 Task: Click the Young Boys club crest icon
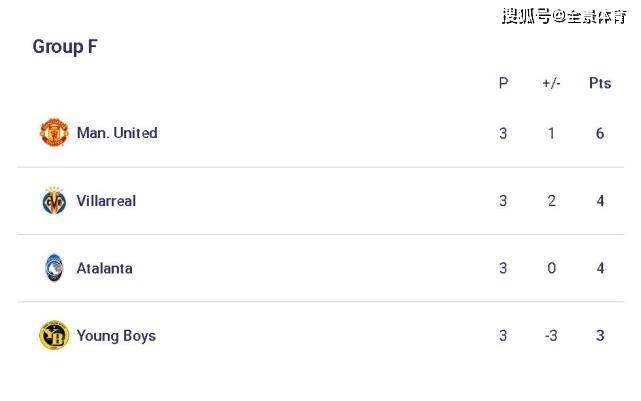54,335
